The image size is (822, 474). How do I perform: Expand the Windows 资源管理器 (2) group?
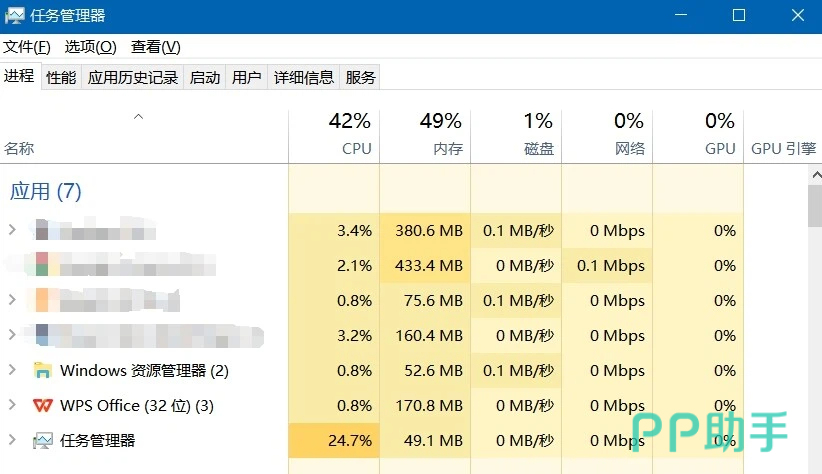tap(12, 370)
